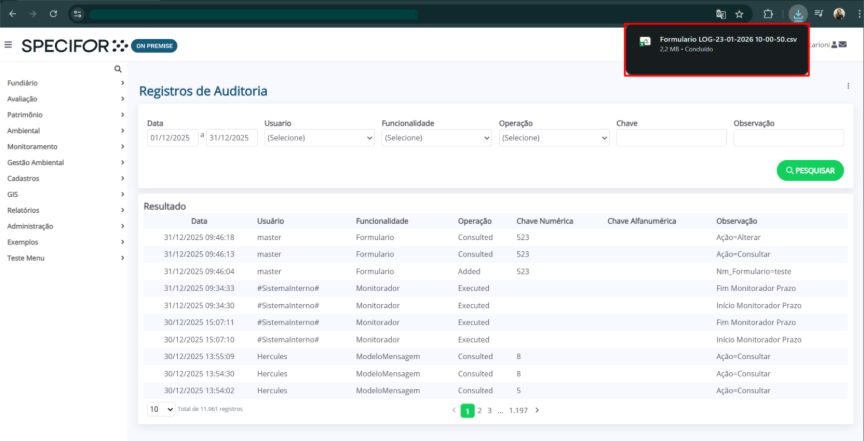This screenshot has width=864, height=441.
Task: Click Fim Monitorador Prazo at 09:34:33
Action: pos(756,288)
